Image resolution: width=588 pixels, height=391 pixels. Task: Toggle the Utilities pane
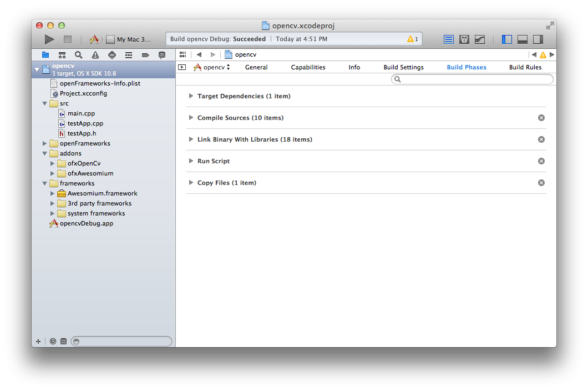coord(538,39)
